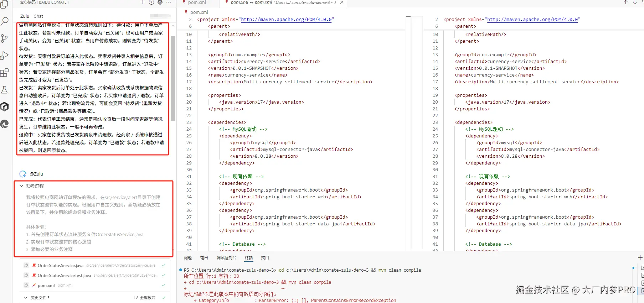This screenshot has height=303, width=644.
Task: Click <java.version>17 line in right pane
Action: (x=508, y=102)
